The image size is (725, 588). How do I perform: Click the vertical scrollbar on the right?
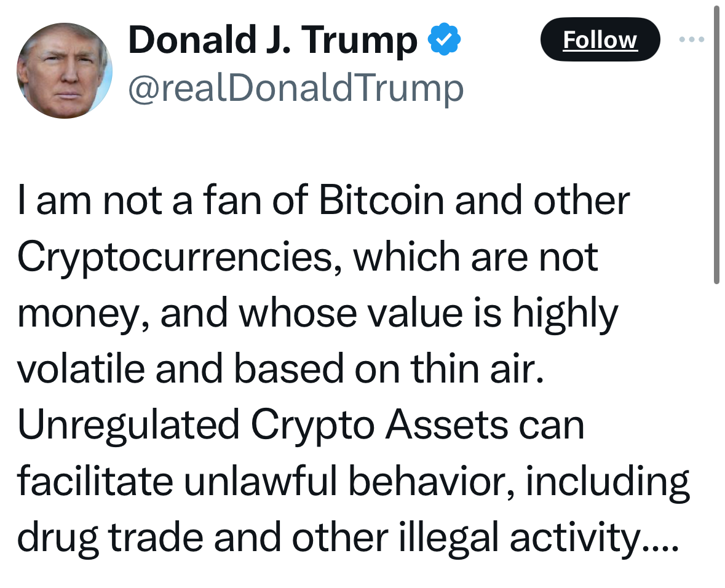click(x=716, y=145)
